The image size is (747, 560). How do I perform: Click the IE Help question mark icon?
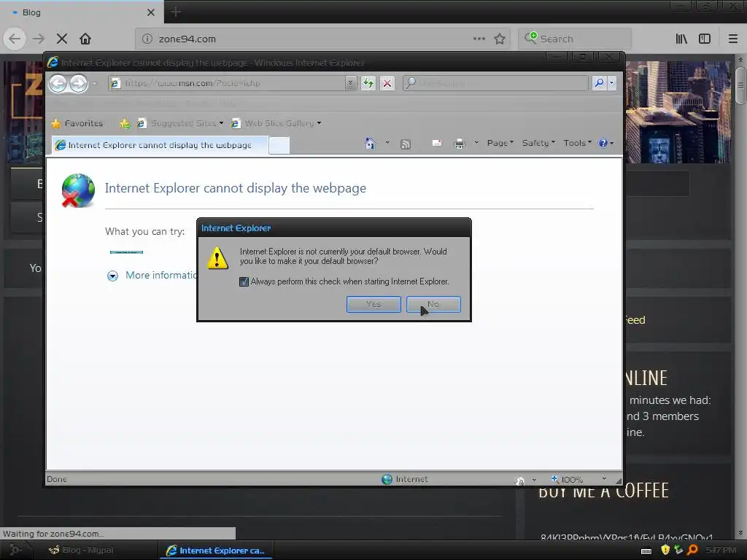pyautogui.click(x=603, y=143)
